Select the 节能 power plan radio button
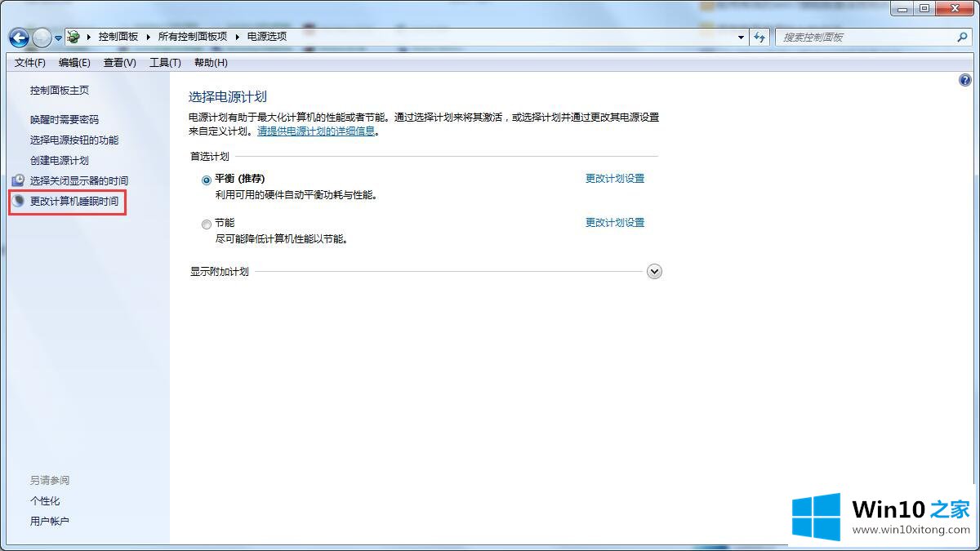980x551 pixels. click(x=207, y=224)
